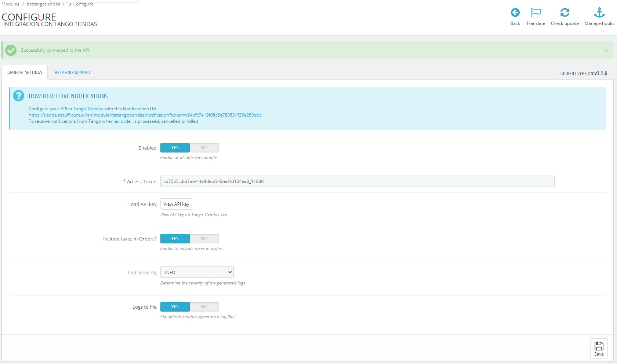
Task: Open the Translate flag icon
Action: pyautogui.click(x=536, y=12)
